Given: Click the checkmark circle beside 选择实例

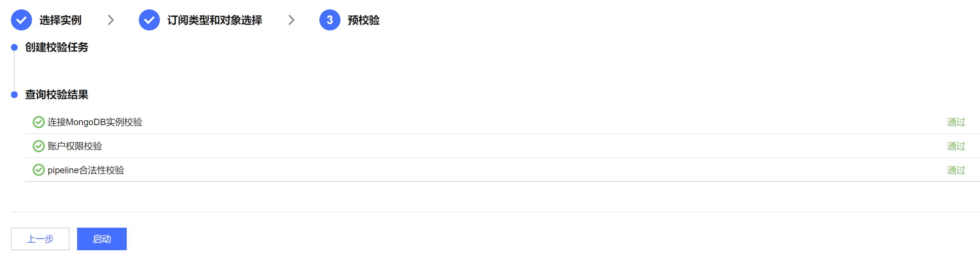Looking at the screenshot, I should (21, 20).
